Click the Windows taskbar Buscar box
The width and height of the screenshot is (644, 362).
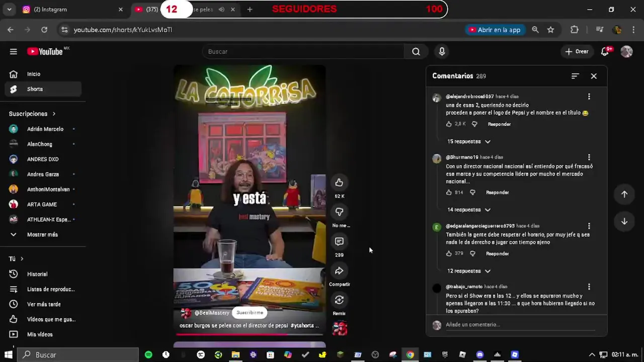pyautogui.click(x=78, y=354)
